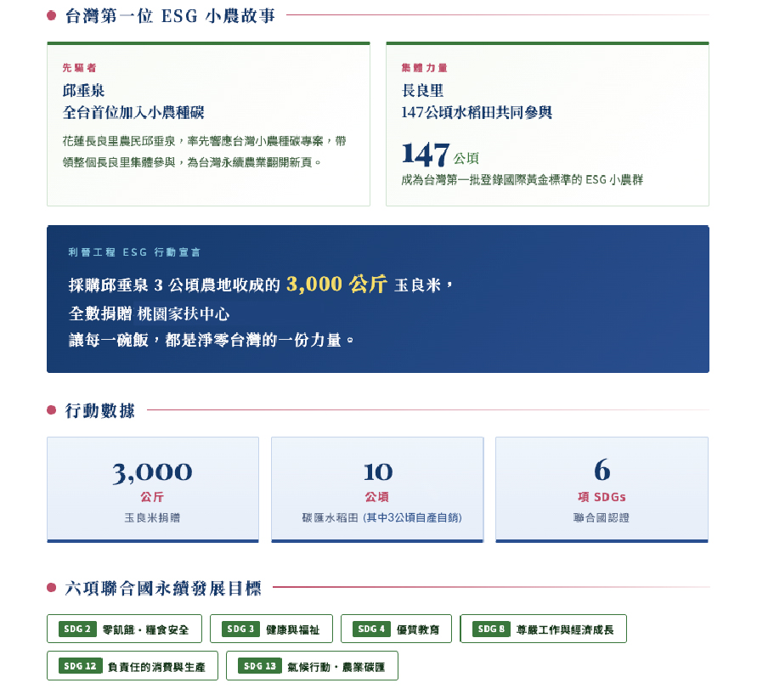
Task: Click the SDG 4 優質教育 tag
Action: tap(396, 629)
